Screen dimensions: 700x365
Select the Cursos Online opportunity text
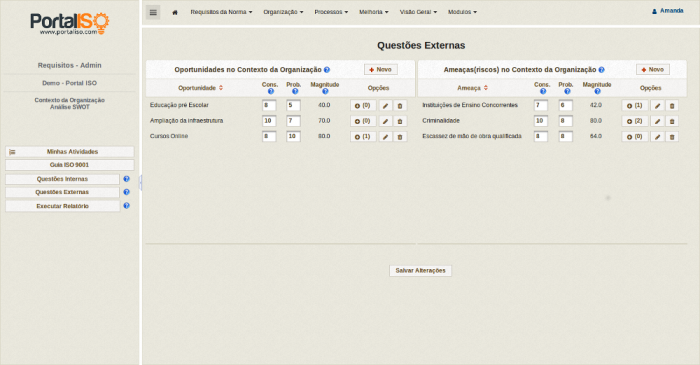click(x=169, y=136)
